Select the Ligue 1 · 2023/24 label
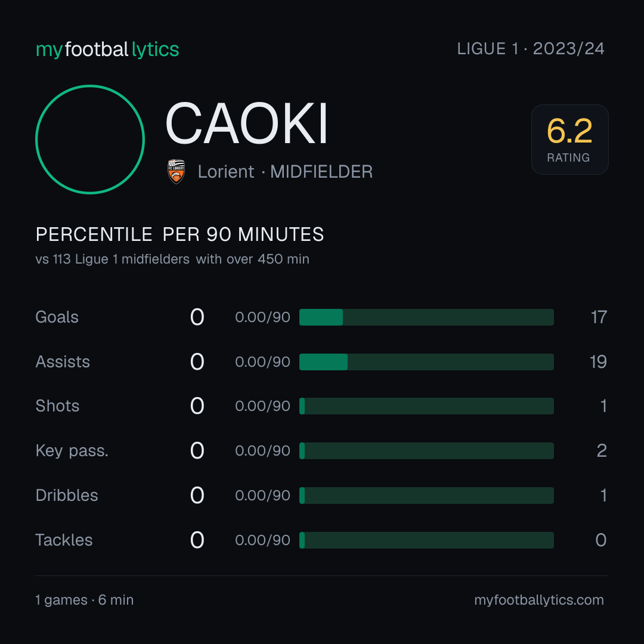644x644 pixels. [531, 49]
